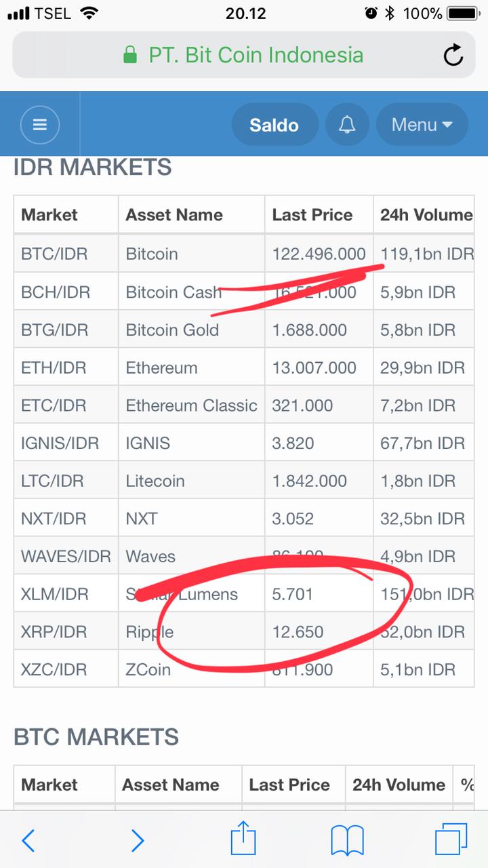The height and width of the screenshot is (868, 488).
Task: Open the hamburger navigation menu
Action: [x=40, y=125]
